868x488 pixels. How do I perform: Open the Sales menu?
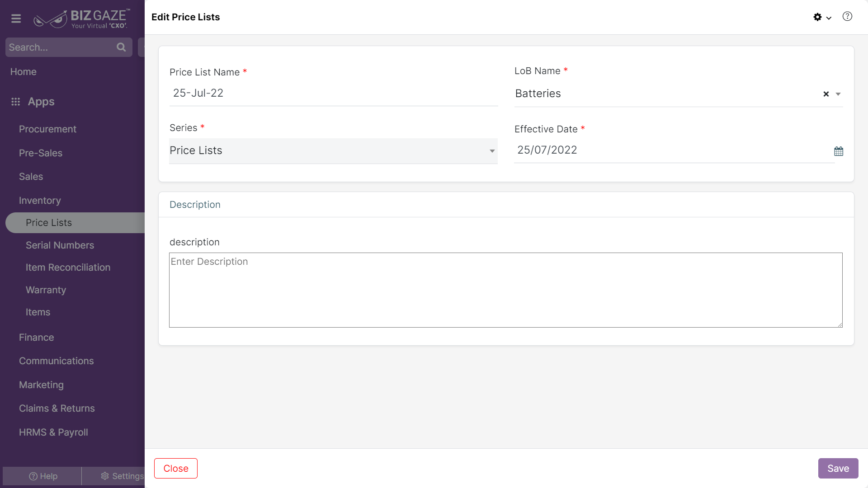pyautogui.click(x=31, y=177)
